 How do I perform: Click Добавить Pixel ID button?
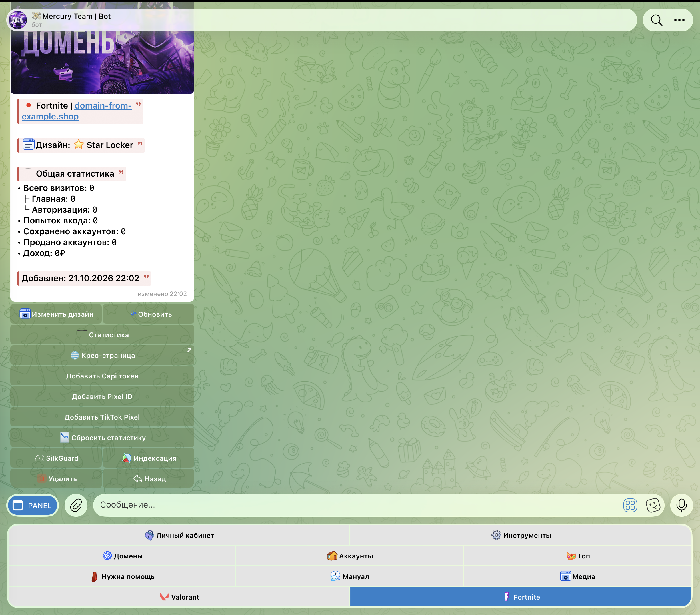tap(102, 396)
